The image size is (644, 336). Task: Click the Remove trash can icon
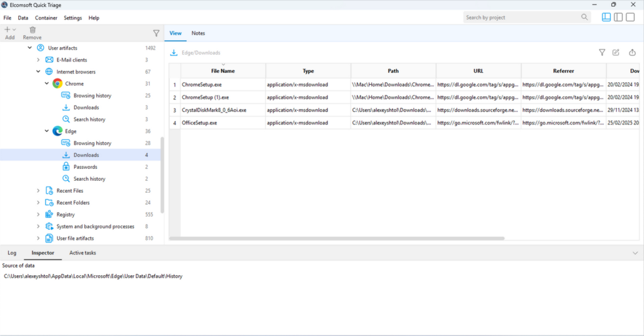(x=32, y=30)
